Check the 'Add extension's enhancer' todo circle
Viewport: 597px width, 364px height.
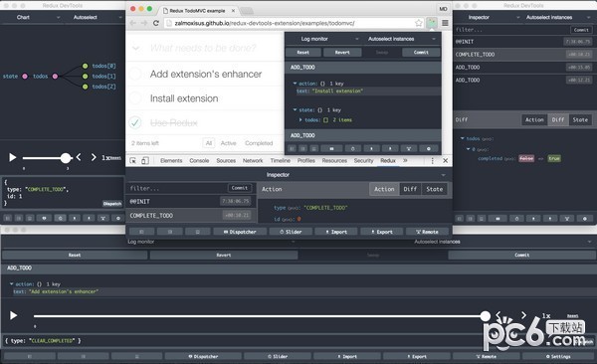tap(135, 74)
